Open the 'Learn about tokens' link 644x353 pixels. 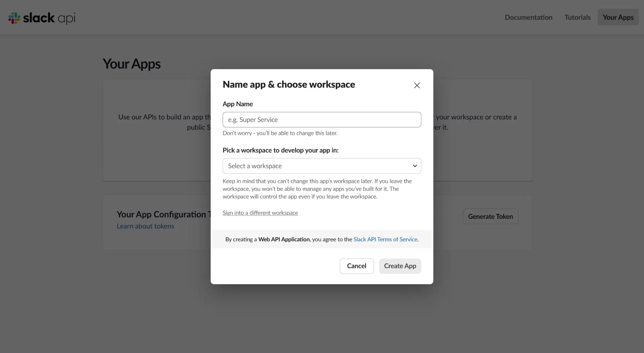[145, 226]
